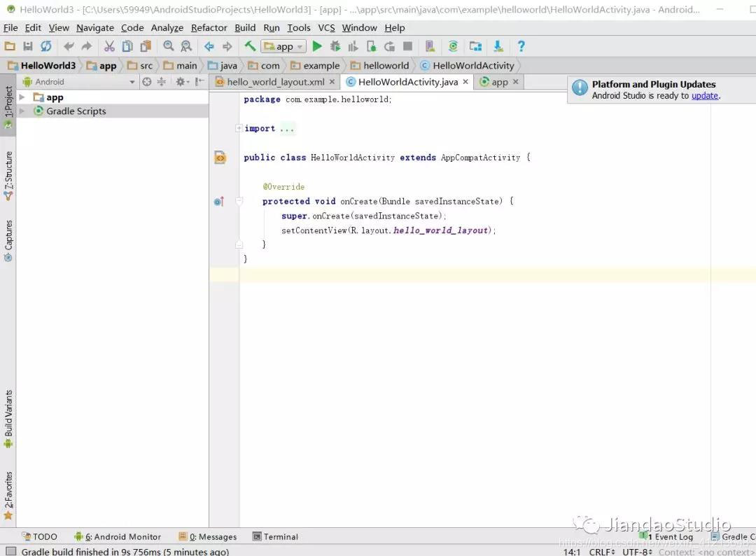Click the Undo arrow icon
The width and height of the screenshot is (756, 556).
69,46
